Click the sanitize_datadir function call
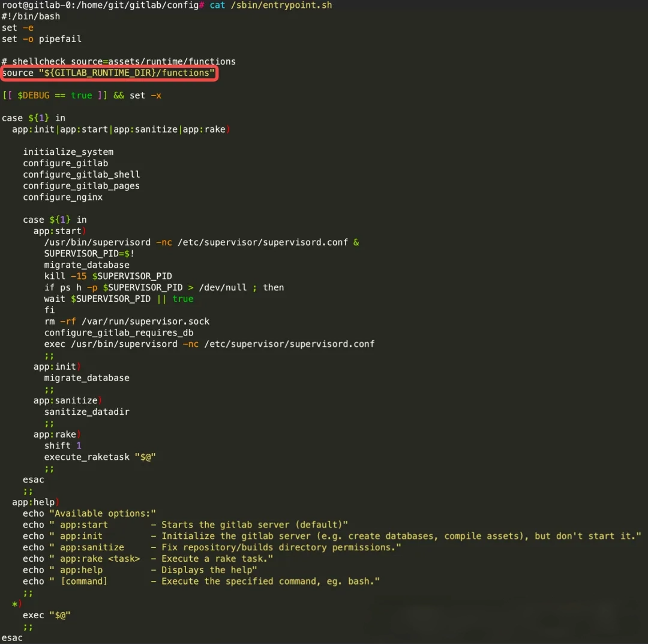This screenshot has height=644, width=648. pos(86,412)
